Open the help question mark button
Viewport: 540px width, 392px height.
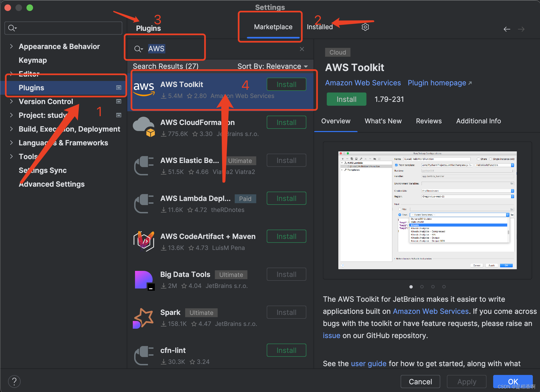click(14, 382)
